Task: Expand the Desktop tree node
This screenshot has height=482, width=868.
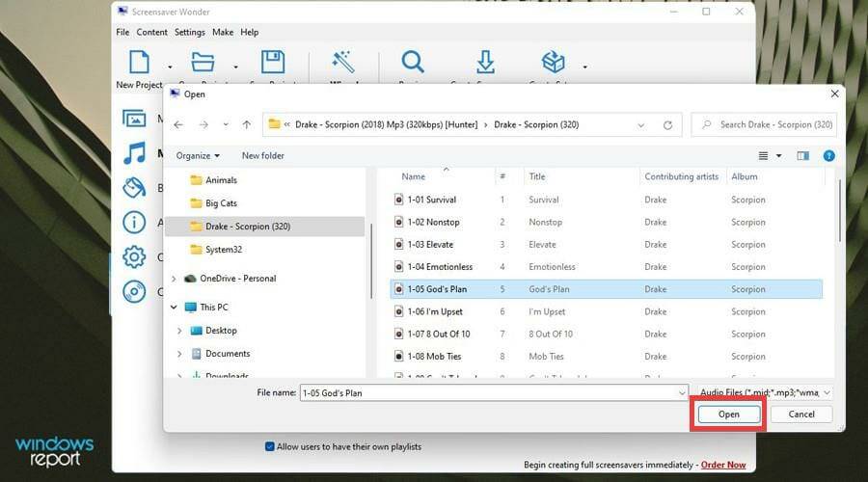Action: click(179, 331)
